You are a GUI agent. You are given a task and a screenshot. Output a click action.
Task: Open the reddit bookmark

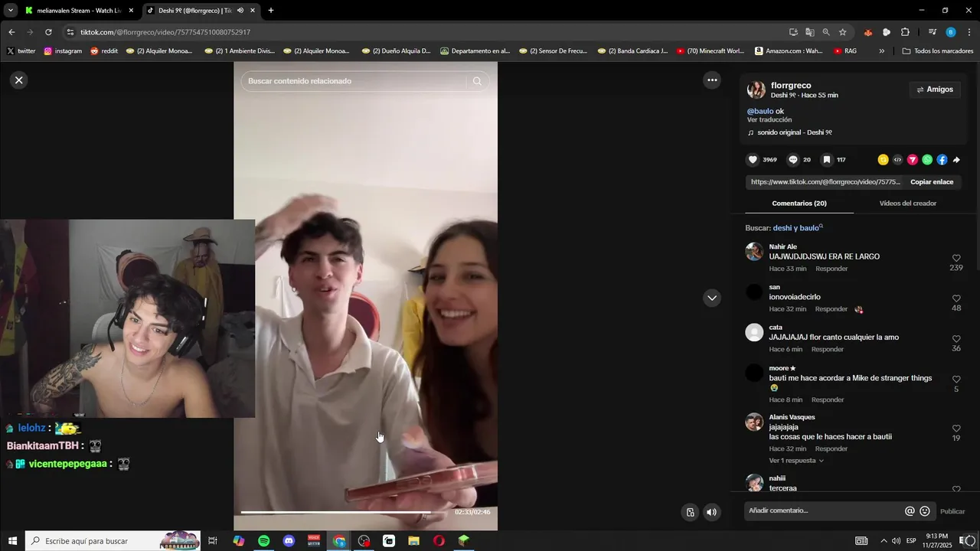[104, 51]
